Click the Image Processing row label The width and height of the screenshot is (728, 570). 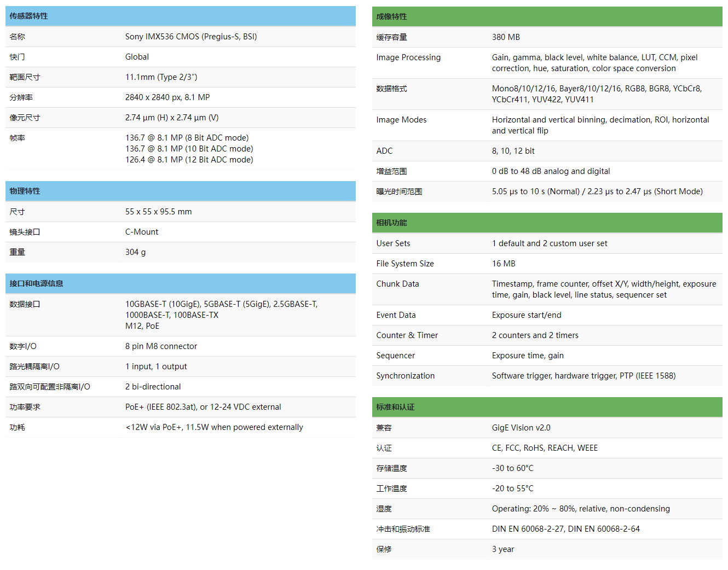pos(408,57)
